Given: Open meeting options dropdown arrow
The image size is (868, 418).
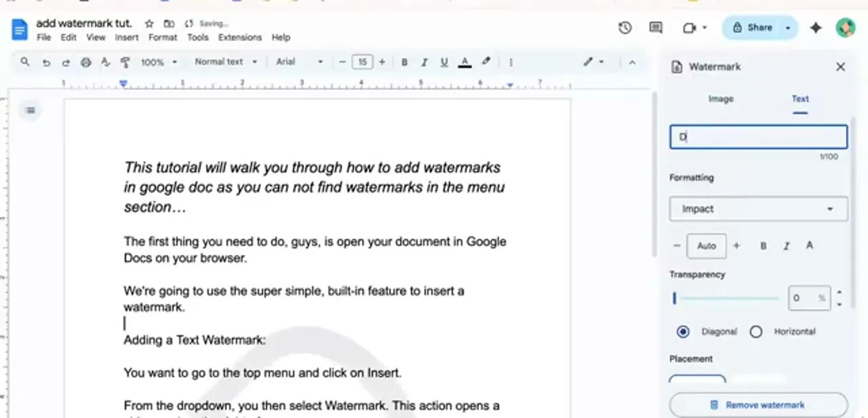Looking at the screenshot, I should click(x=705, y=28).
